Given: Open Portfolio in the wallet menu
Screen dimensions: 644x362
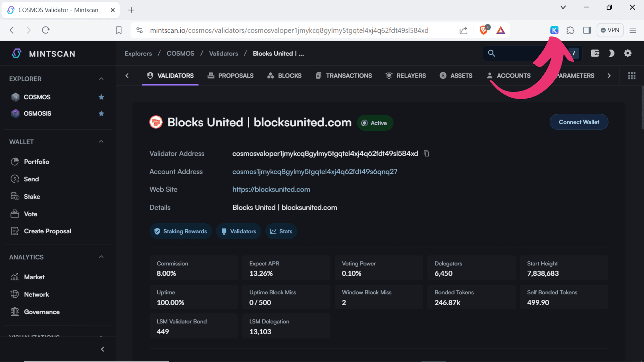Looking at the screenshot, I should tap(37, 162).
